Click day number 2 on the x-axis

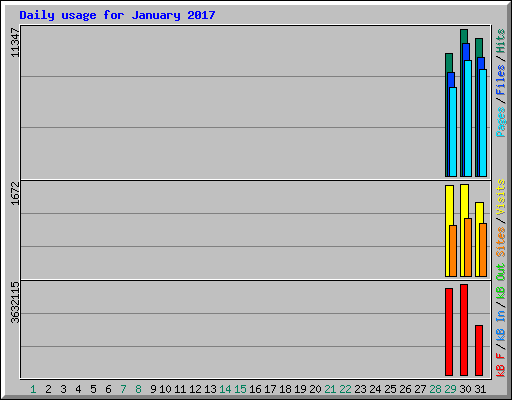(48, 389)
